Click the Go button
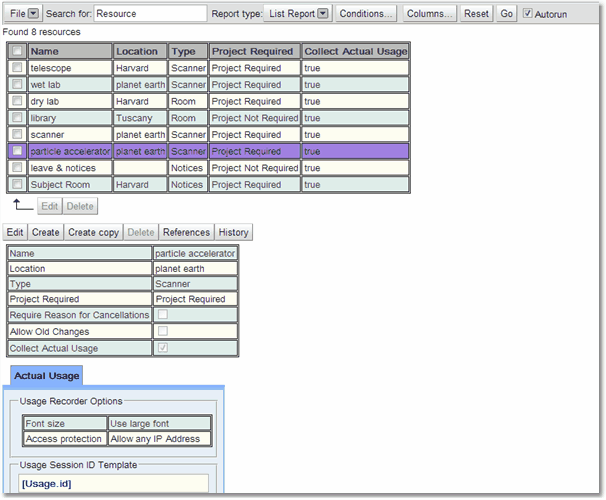Image resolution: width=606 pixels, height=500 pixels. click(506, 14)
